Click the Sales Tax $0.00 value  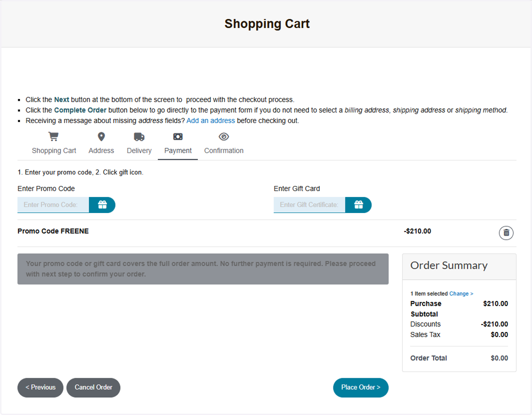pyautogui.click(x=500, y=335)
